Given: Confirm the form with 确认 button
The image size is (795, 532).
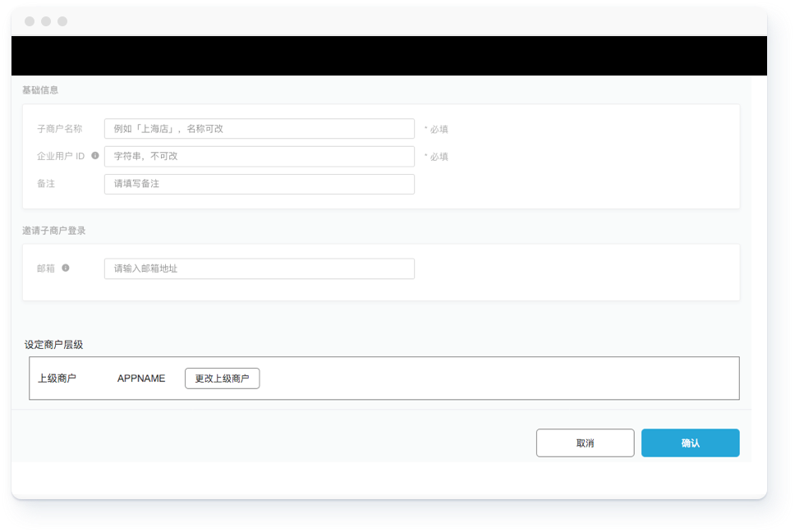Looking at the screenshot, I should point(690,443).
